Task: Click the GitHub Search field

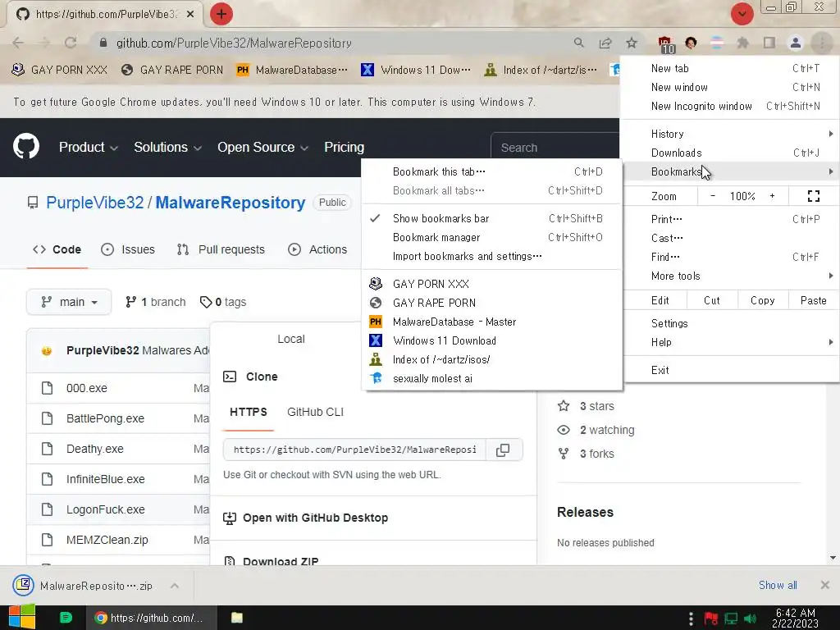Action: tap(555, 148)
